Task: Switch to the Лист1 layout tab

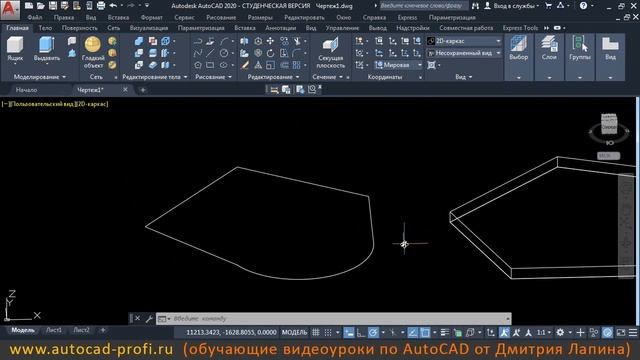Action: [x=53, y=330]
